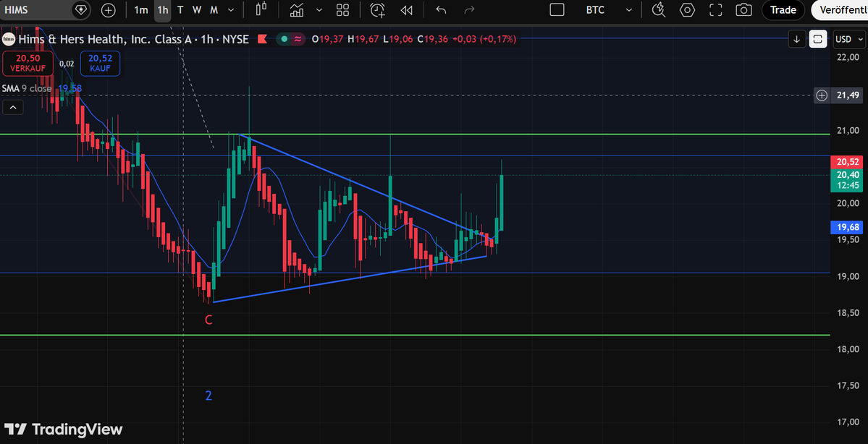Image resolution: width=868 pixels, height=444 pixels.
Task: Switch to the T (daily) timeframe
Action: click(x=180, y=10)
